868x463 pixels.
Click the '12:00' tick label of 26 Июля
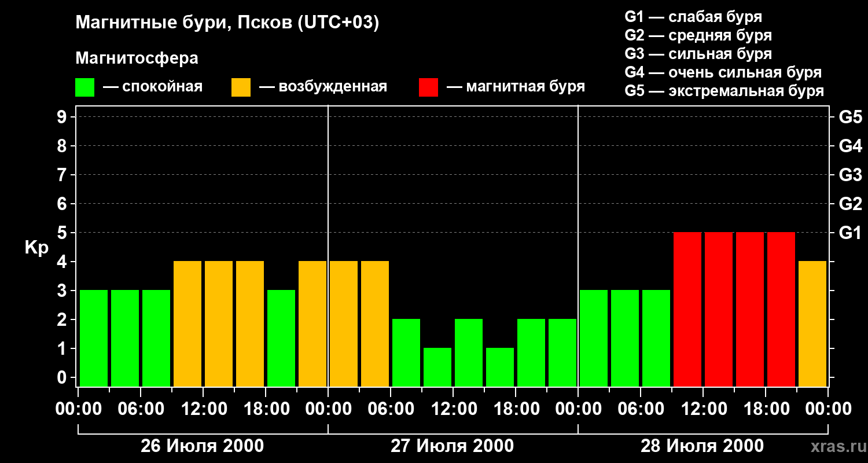click(x=203, y=409)
